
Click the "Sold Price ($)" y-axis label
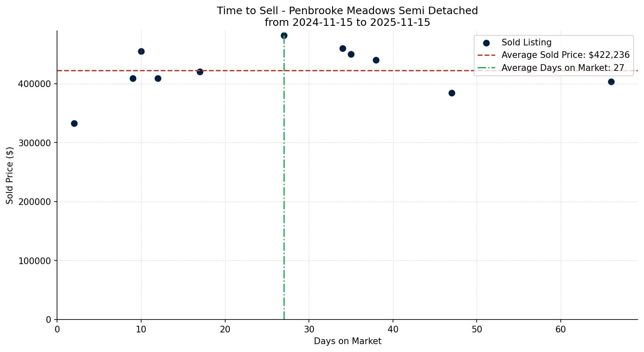point(10,175)
